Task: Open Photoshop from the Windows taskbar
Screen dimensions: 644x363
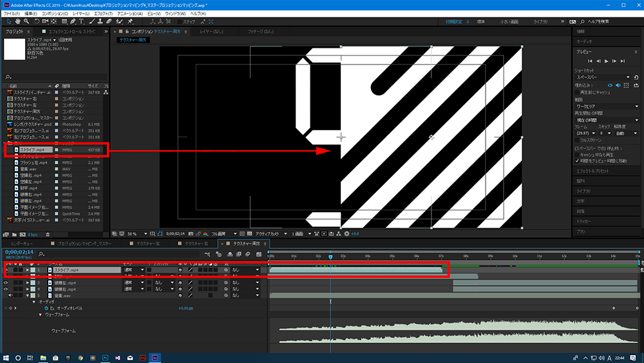Action: 105,357
